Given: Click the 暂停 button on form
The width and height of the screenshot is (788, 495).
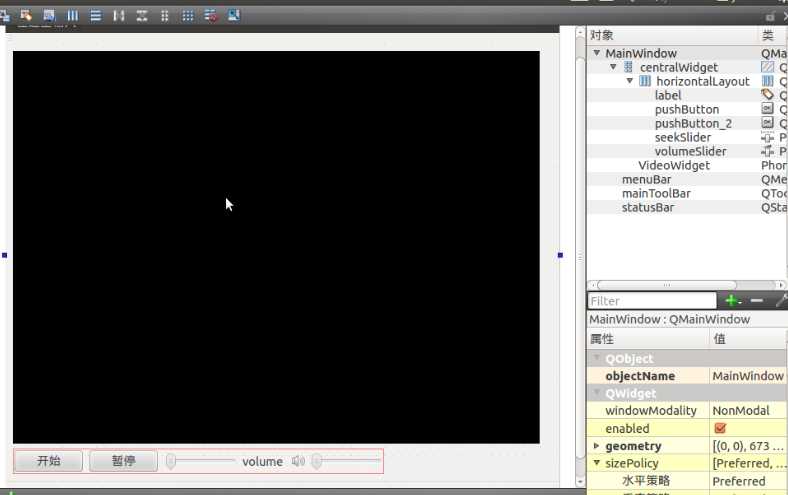Looking at the screenshot, I should (x=123, y=461).
